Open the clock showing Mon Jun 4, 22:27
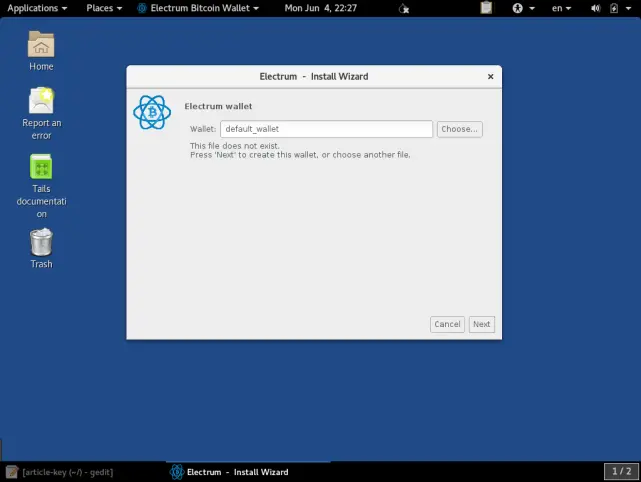Screen dimensions: 641x482 [x=320, y=8]
